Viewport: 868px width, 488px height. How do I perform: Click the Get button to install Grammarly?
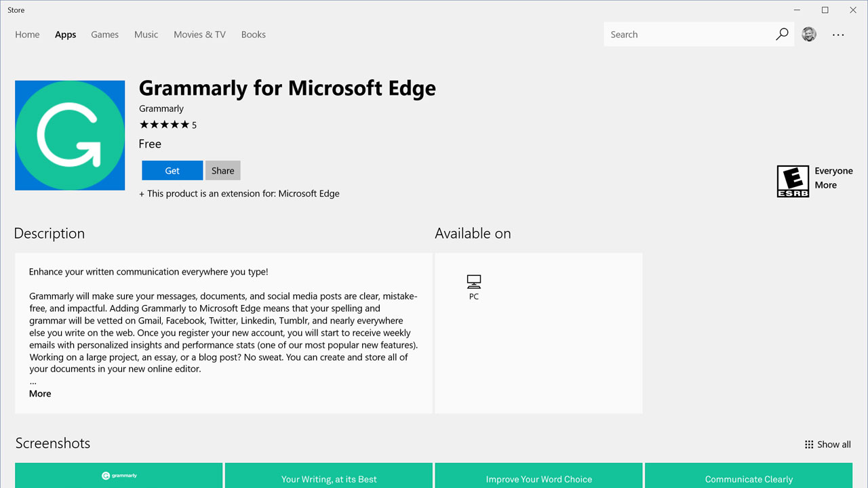[x=172, y=170]
